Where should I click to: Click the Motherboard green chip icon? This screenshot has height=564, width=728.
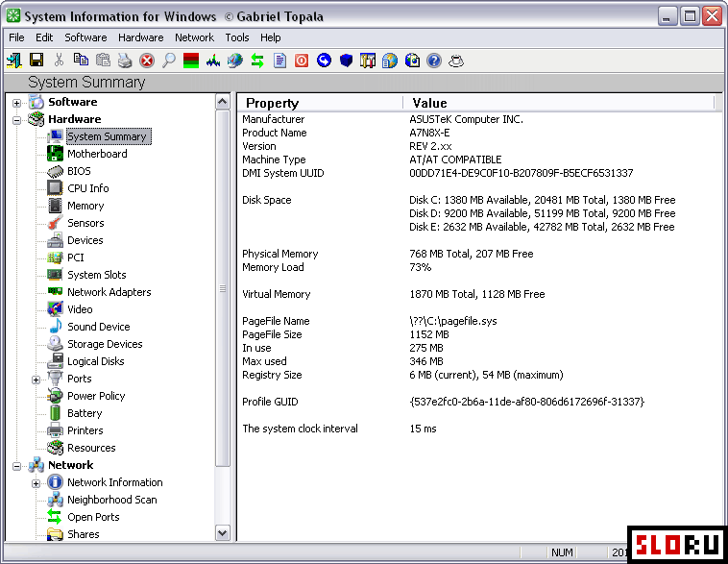tap(56, 154)
